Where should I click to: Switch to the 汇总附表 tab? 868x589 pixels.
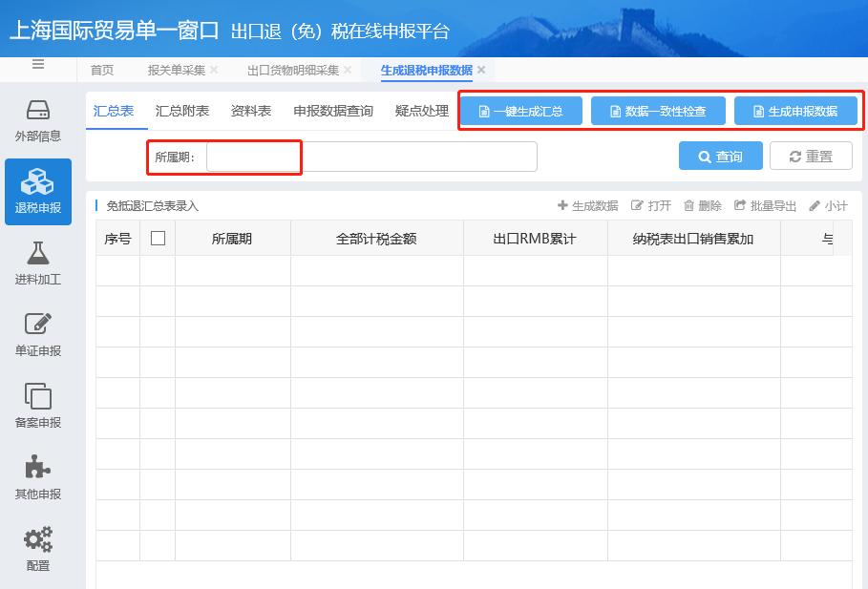tap(184, 110)
